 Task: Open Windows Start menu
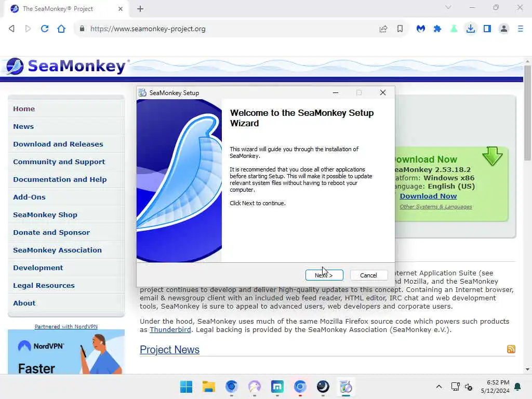pyautogui.click(x=186, y=387)
